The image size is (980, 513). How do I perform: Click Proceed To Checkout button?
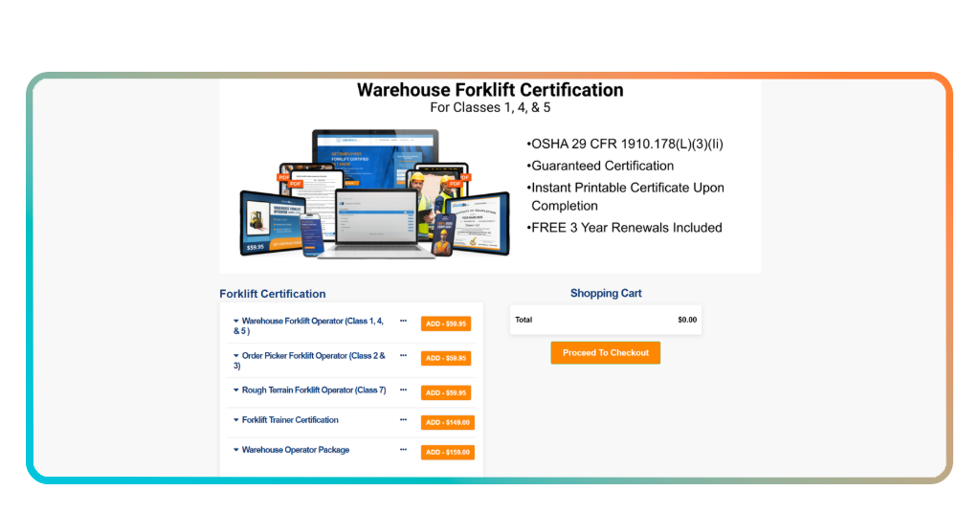606,353
